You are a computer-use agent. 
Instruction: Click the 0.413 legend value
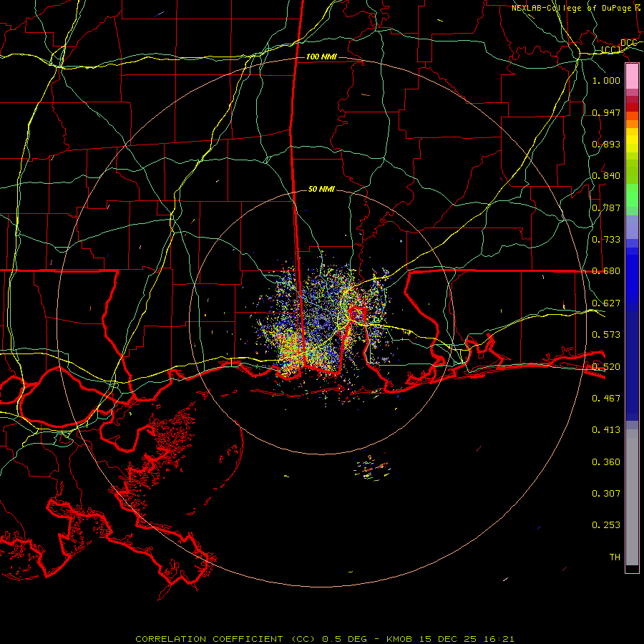click(x=606, y=429)
